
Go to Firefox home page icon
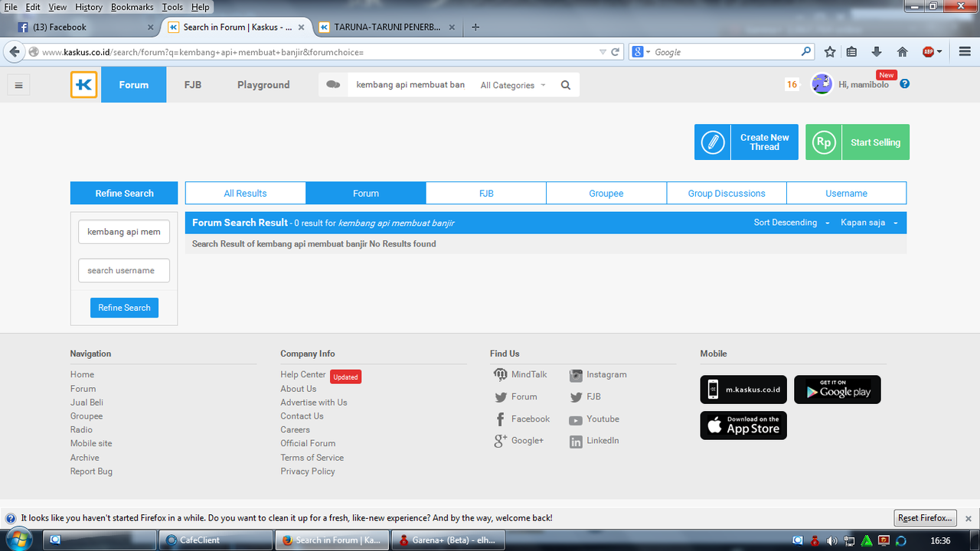click(x=903, y=52)
